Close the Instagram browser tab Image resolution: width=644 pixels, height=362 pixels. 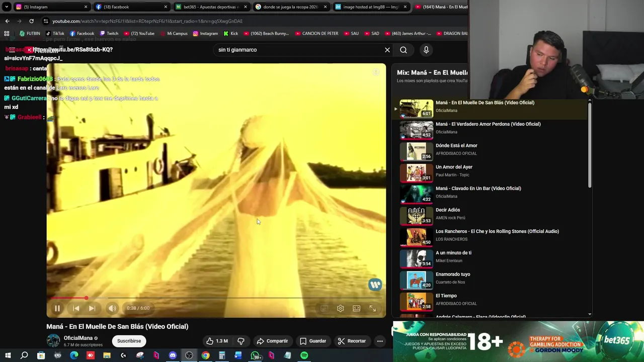point(86,7)
